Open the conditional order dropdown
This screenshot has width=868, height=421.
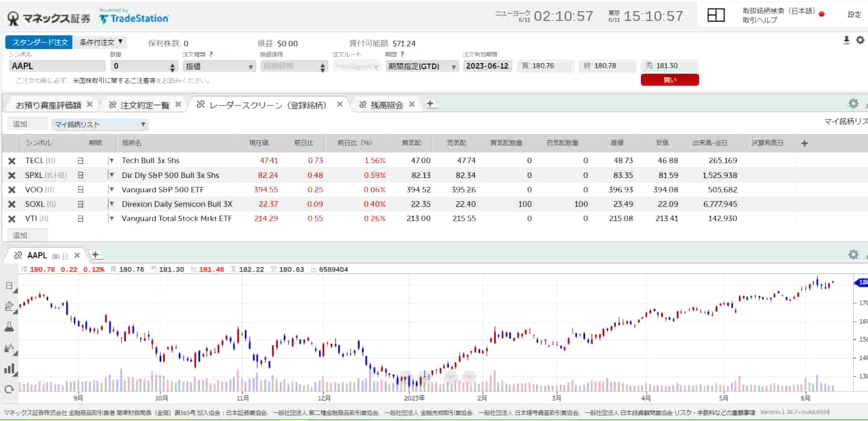coord(101,42)
